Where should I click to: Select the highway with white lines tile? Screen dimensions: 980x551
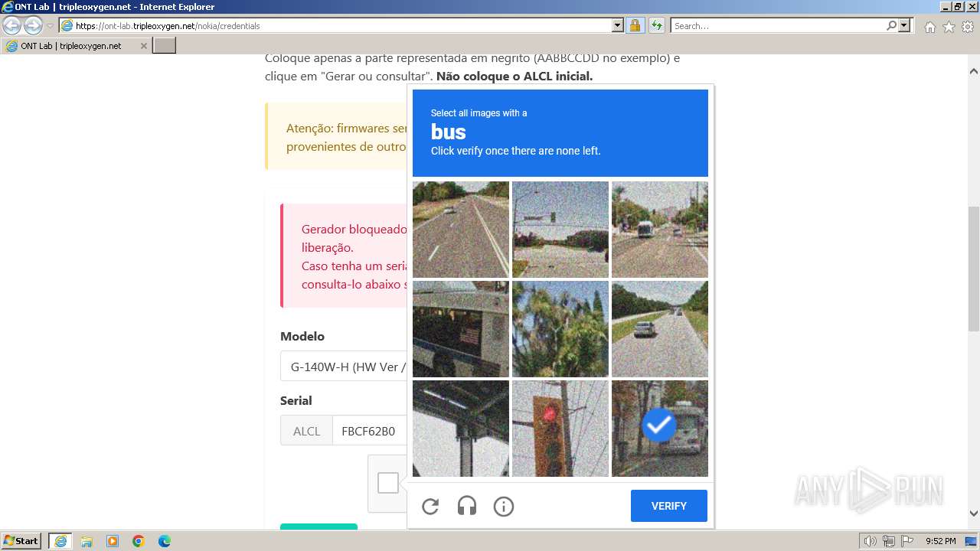[x=461, y=230]
